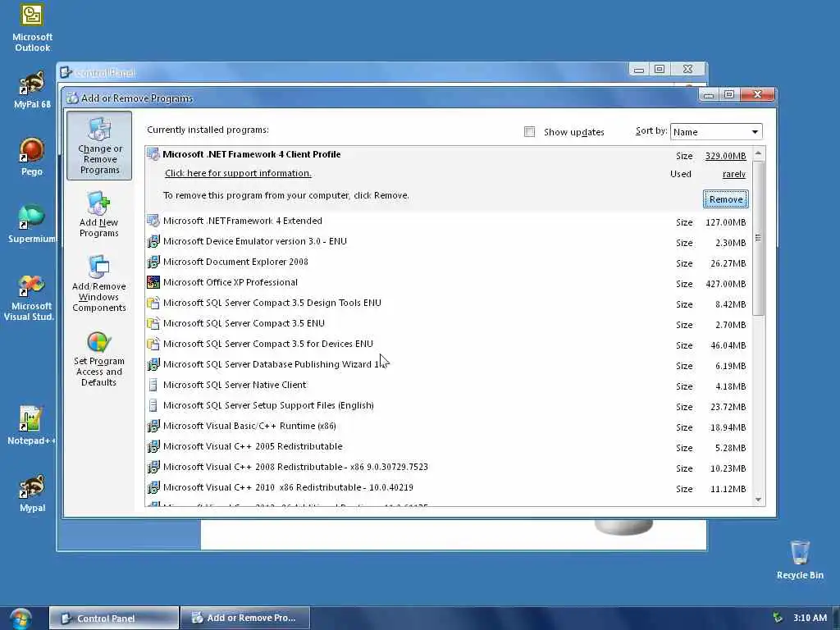Open Mypal desktop icon near the bottom
Viewport: 840px width, 630px height.
32,493
